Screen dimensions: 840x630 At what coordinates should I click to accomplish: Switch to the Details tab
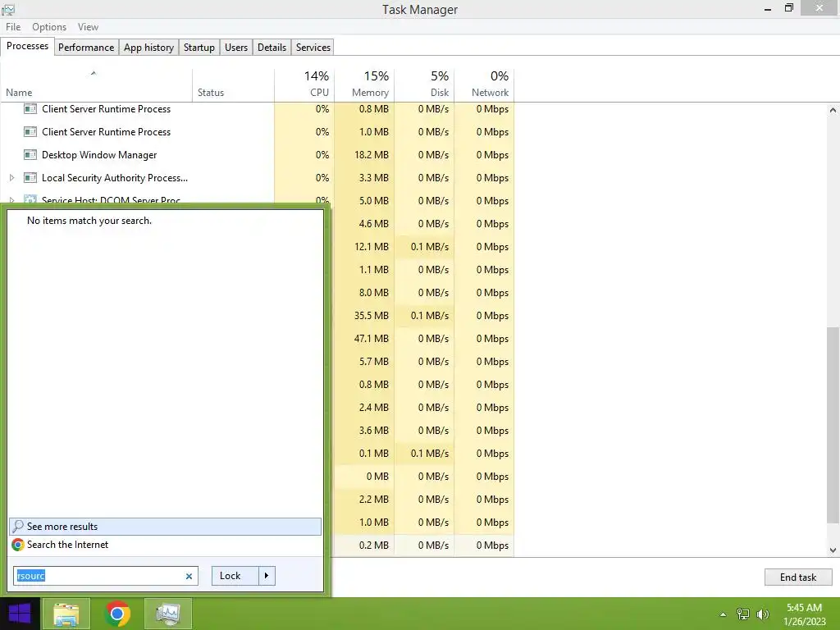pyautogui.click(x=272, y=47)
